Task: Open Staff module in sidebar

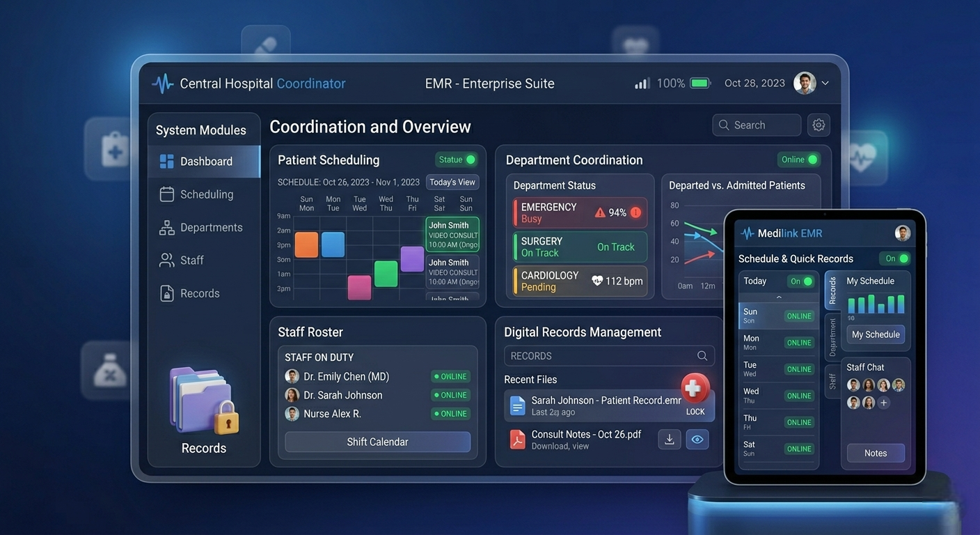Action: (204, 261)
